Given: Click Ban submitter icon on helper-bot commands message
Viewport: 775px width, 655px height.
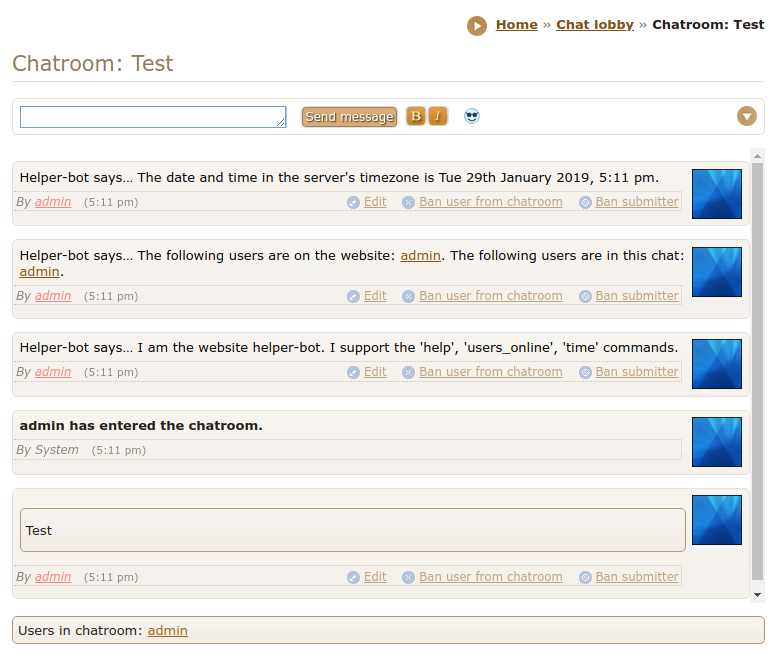Looking at the screenshot, I should 585,372.
